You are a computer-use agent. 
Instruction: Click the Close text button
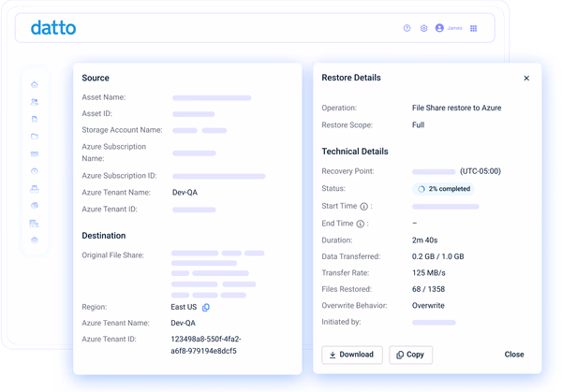[514, 355]
